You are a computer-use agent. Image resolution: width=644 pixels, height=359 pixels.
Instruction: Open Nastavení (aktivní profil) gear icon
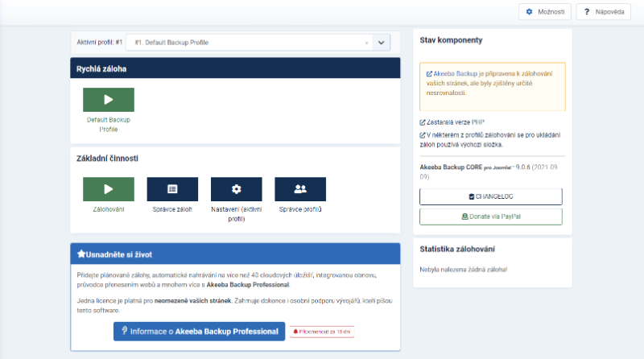click(x=236, y=189)
